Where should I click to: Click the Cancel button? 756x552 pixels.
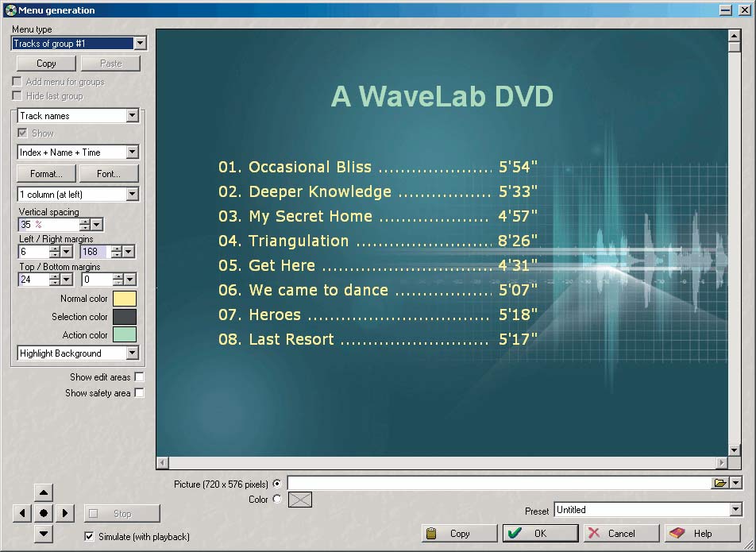[621, 533]
